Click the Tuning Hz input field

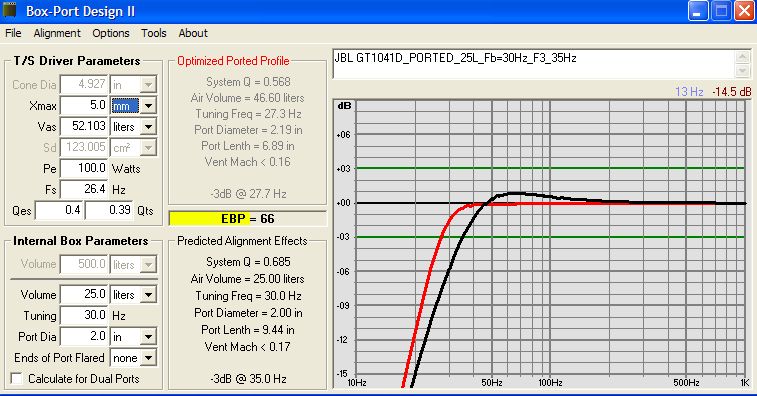point(84,315)
